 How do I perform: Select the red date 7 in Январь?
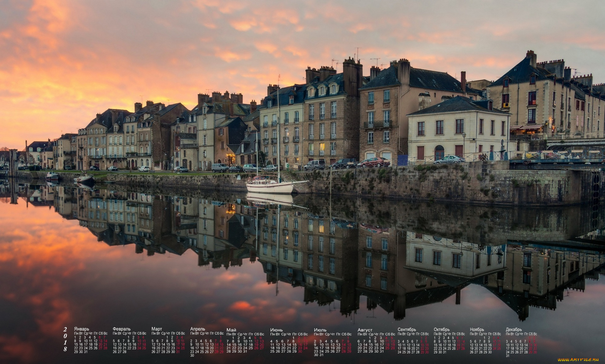click(x=105, y=337)
